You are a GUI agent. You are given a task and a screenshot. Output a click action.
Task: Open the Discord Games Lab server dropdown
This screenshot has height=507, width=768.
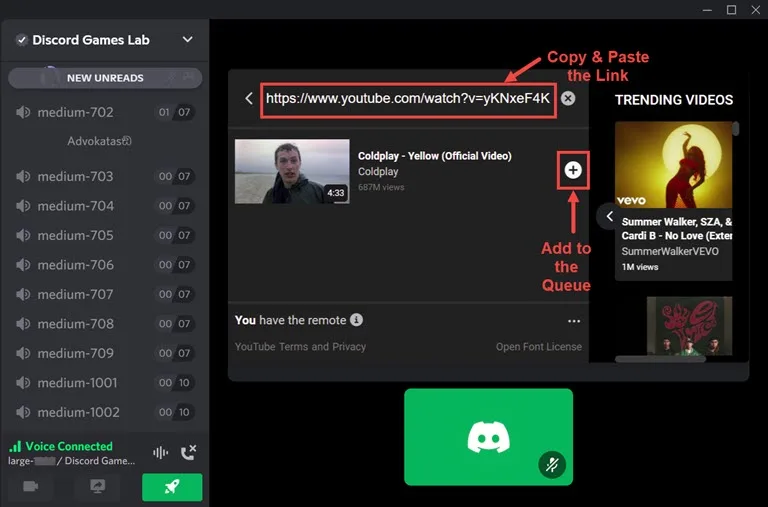pyautogui.click(x=188, y=40)
